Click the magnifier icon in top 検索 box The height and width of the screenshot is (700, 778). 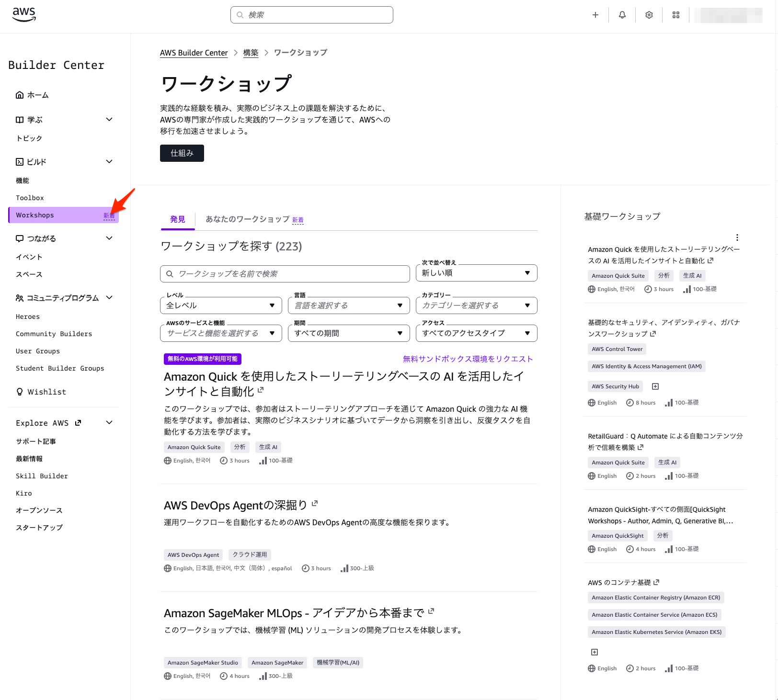[x=240, y=15]
